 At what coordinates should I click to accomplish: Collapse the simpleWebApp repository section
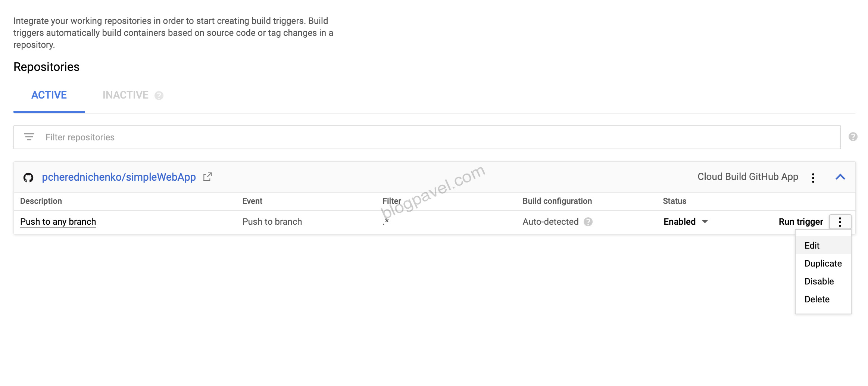840,177
